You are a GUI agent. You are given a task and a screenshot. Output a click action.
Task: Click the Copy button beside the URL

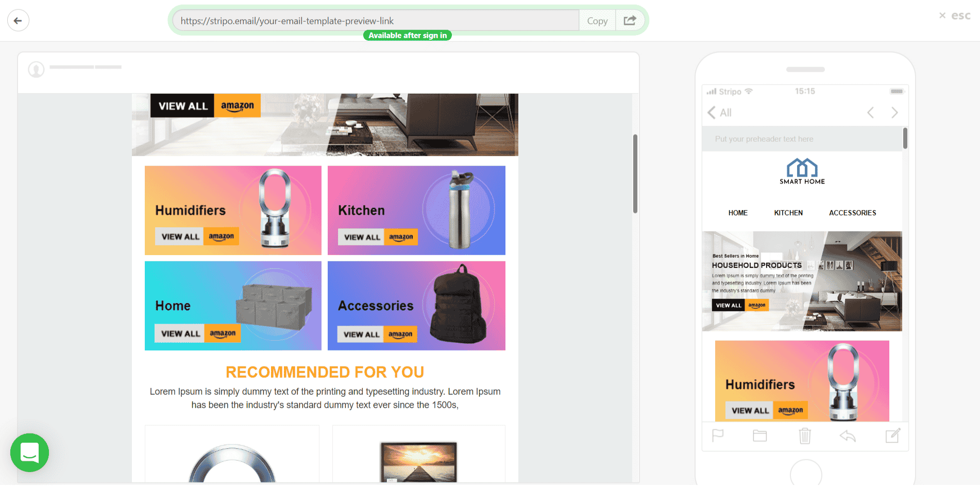pyautogui.click(x=597, y=21)
